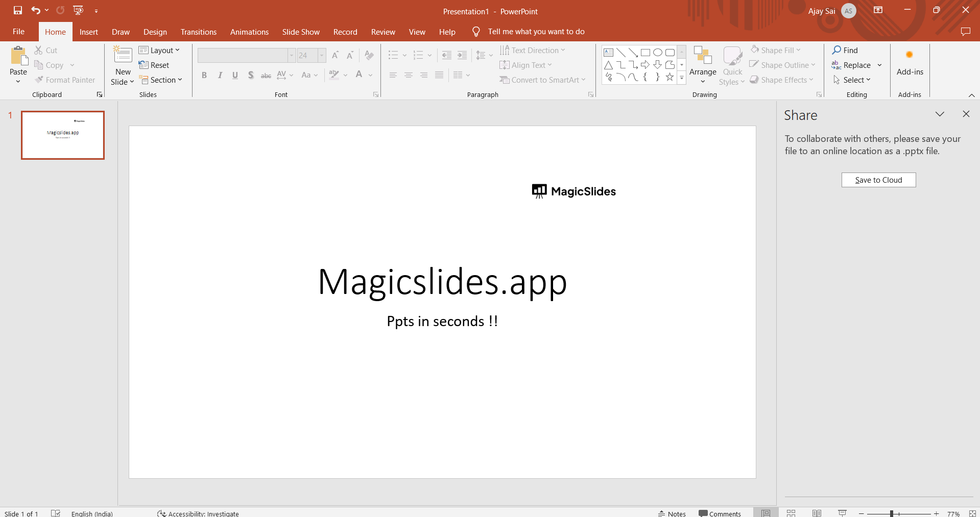Click the Undo arrow icon

[x=35, y=10]
